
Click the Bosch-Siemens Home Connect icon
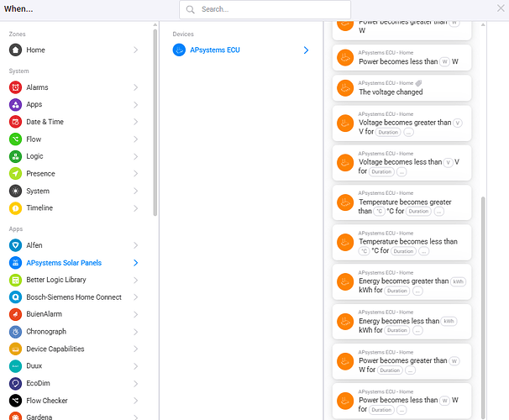point(15,297)
